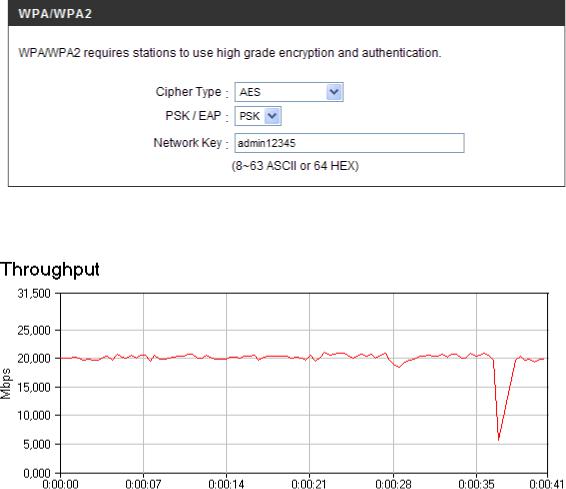
Task: Click the '(8~63 ASCII or 64 HEX)' hint
Action: 295,166
